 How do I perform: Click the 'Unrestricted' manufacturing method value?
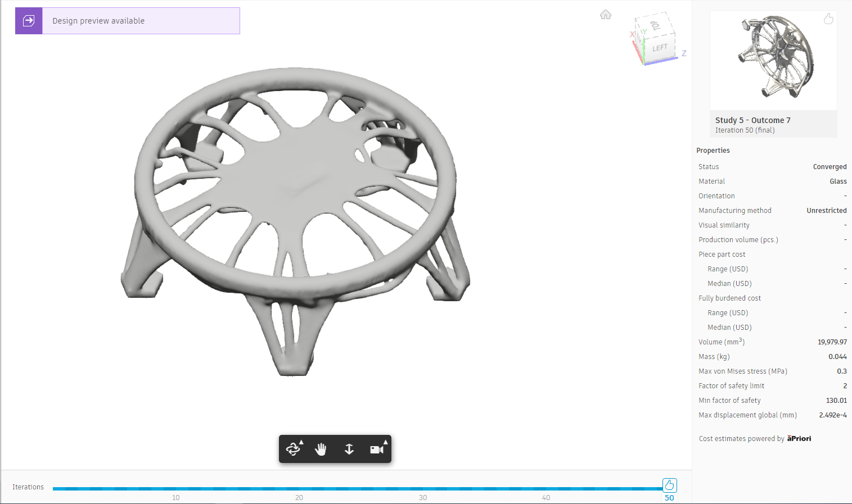[x=827, y=211]
